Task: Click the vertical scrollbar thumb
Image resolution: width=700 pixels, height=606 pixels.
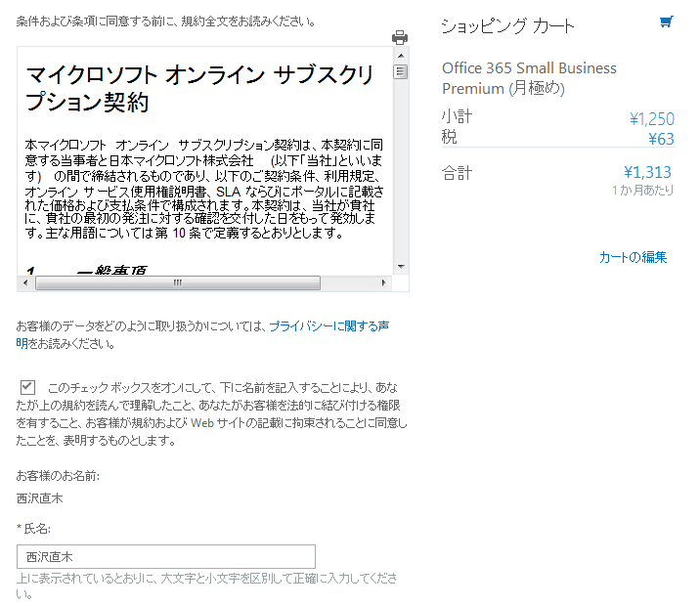Action: coord(401,71)
